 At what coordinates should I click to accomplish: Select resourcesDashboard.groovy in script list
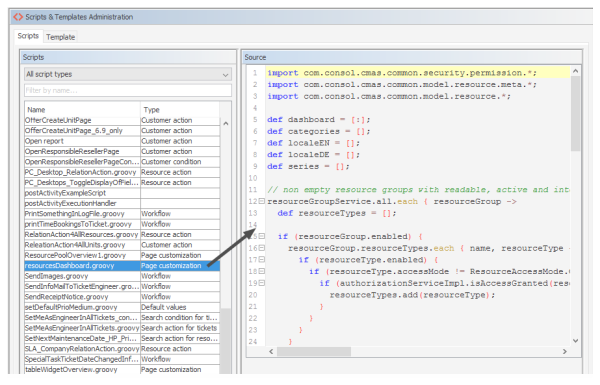click(x=122, y=266)
